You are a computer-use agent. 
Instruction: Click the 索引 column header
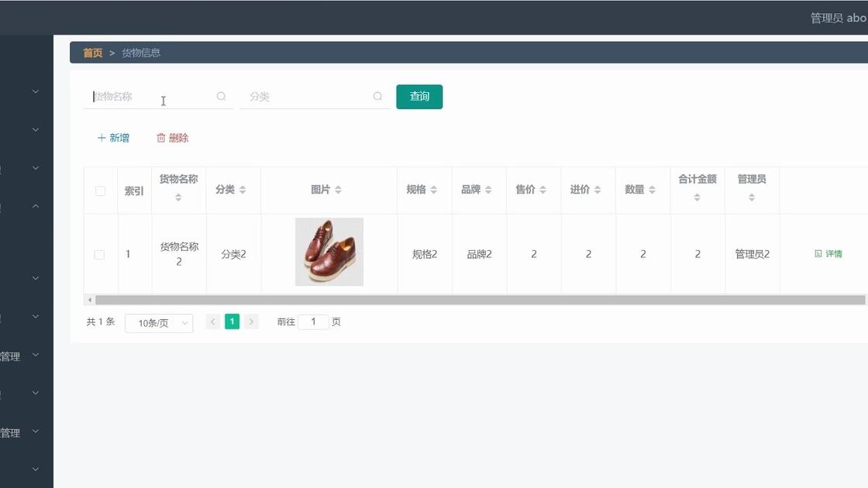pos(134,191)
